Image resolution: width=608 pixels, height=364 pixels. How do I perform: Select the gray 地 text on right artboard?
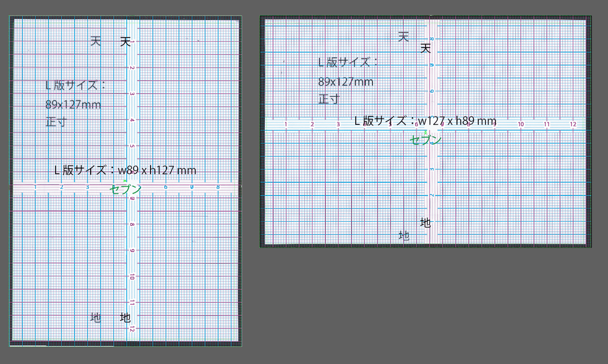tap(404, 235)
